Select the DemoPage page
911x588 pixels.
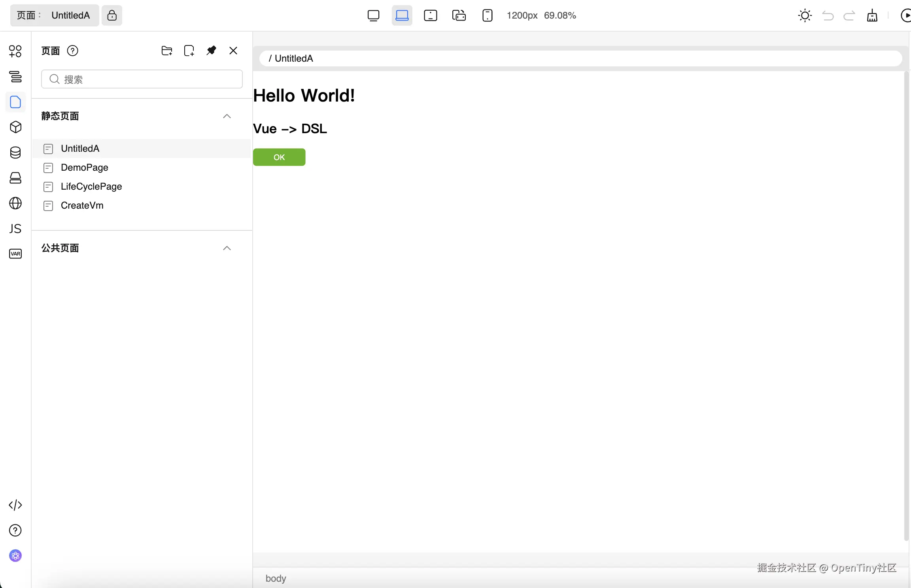pos(84,168)
